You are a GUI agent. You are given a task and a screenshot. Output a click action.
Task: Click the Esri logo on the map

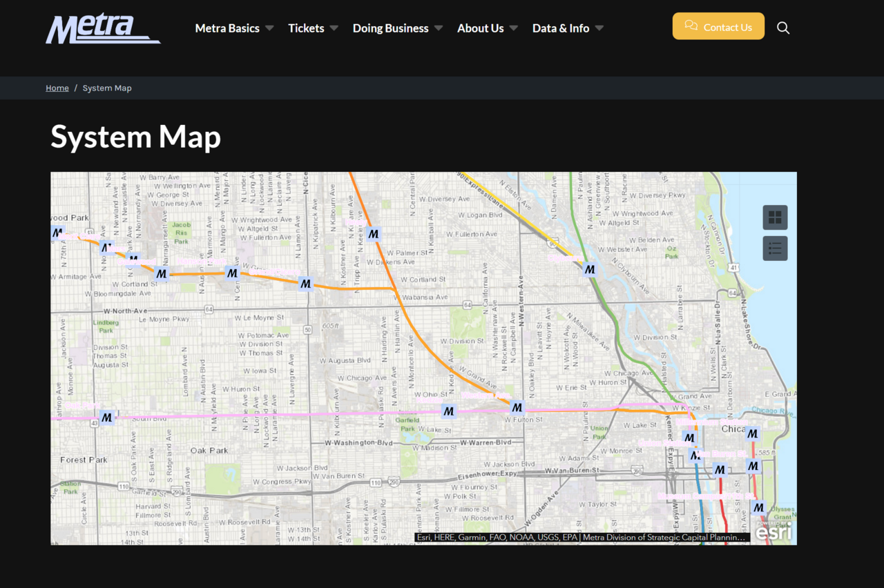(772, 533)
